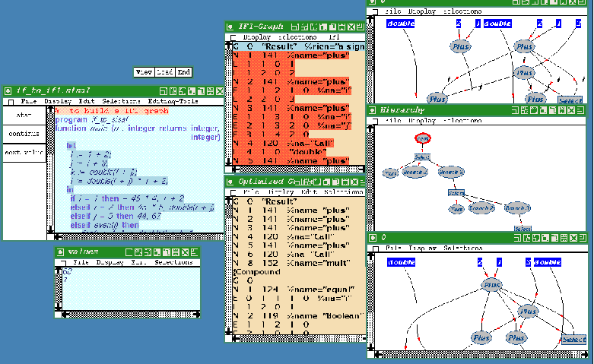
Task: Open the Display menu in the Hierarchy window
Action: click(x=421, y=121)
